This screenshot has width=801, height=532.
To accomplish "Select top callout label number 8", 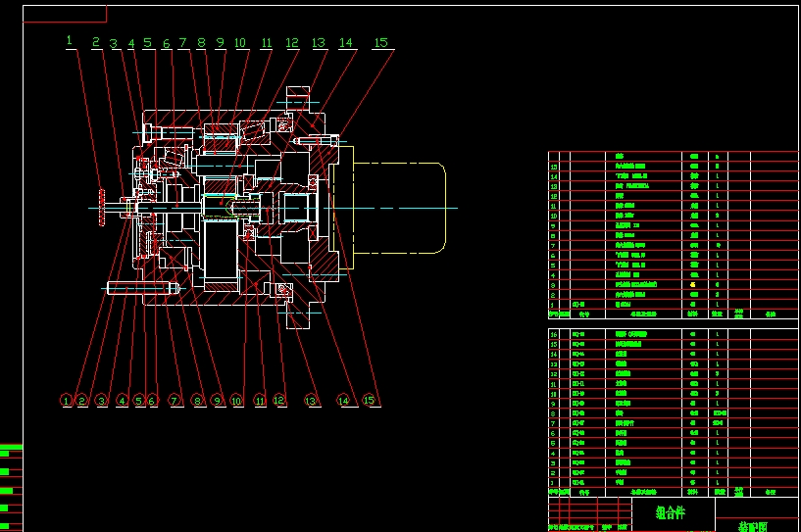I will point(202,43).
